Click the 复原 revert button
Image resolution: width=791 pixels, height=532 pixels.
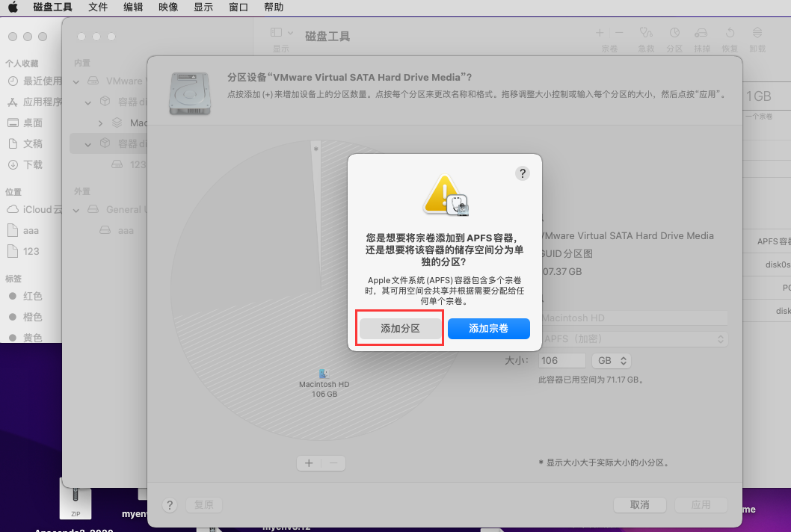click(204, 505)
